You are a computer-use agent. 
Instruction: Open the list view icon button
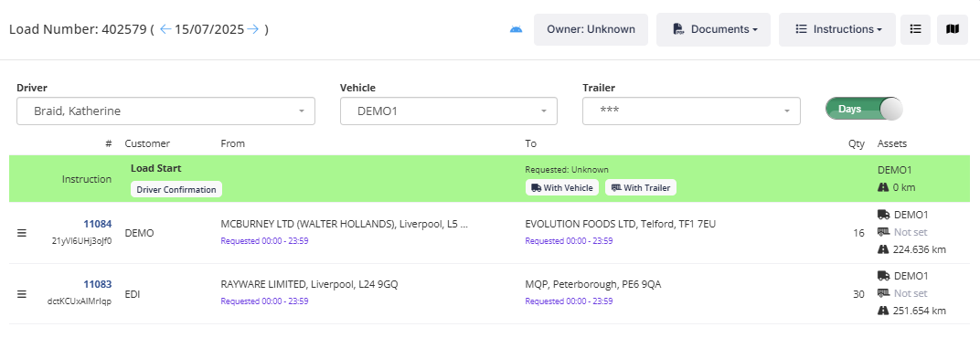point(916,29)
